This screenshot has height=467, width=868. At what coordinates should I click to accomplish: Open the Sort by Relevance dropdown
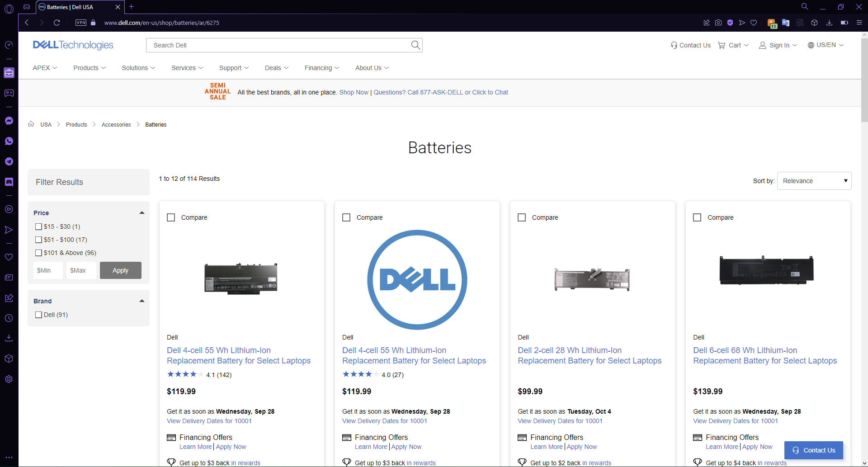click(814, 181)
